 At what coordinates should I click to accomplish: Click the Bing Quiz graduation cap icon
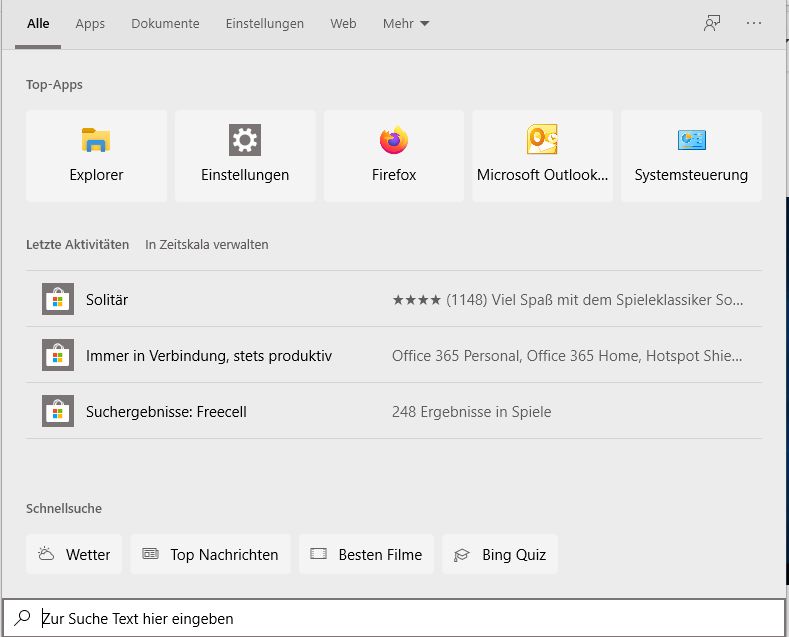461,554
